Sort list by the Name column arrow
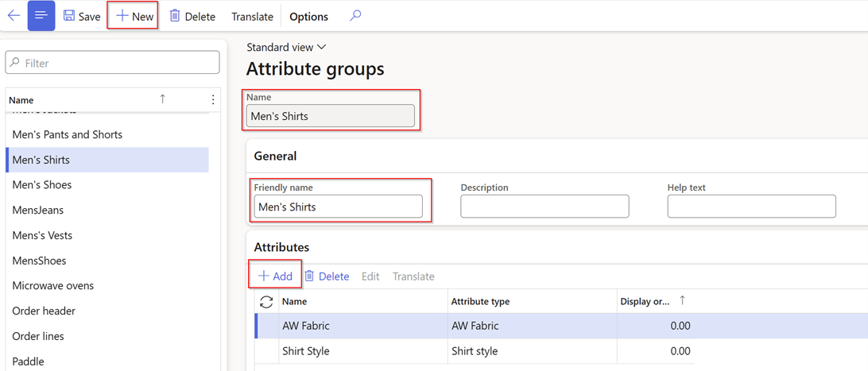This screenshot has width=868, height=371. pyautogui.click(x=162, y=99)
